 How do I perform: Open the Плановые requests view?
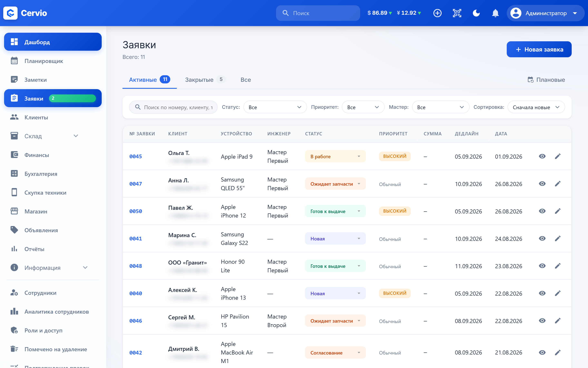(x=546, y=80)
